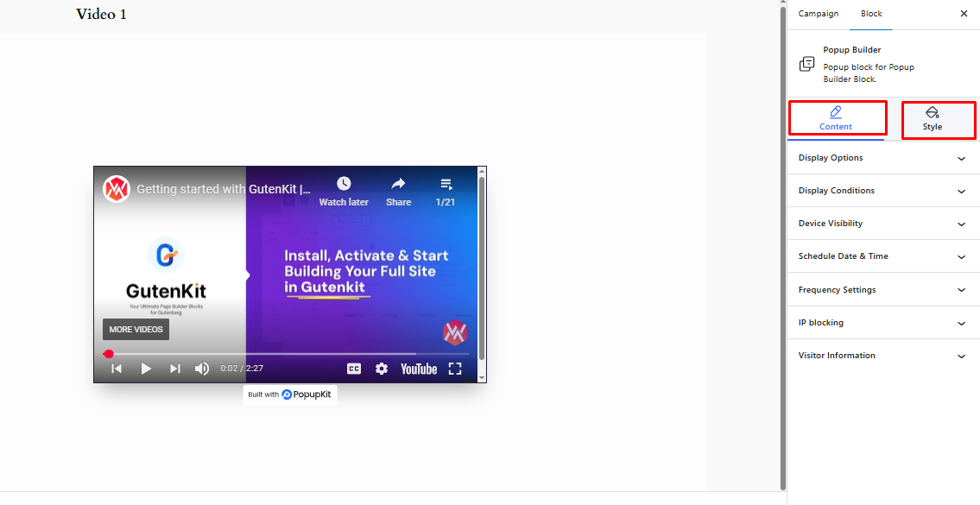This screenshot has height=505, width=980.
Task: Click popup scrollbar up arrow
Action: tap(481, 171)
